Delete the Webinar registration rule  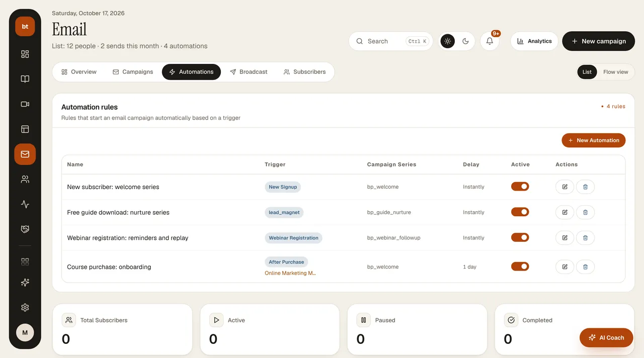tap(585, 238)
